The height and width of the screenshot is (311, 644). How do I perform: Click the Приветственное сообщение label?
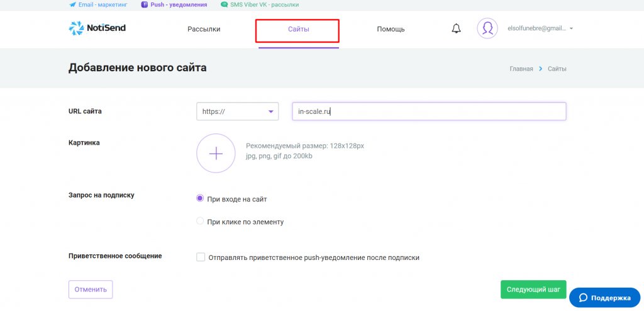pos(115,256)
